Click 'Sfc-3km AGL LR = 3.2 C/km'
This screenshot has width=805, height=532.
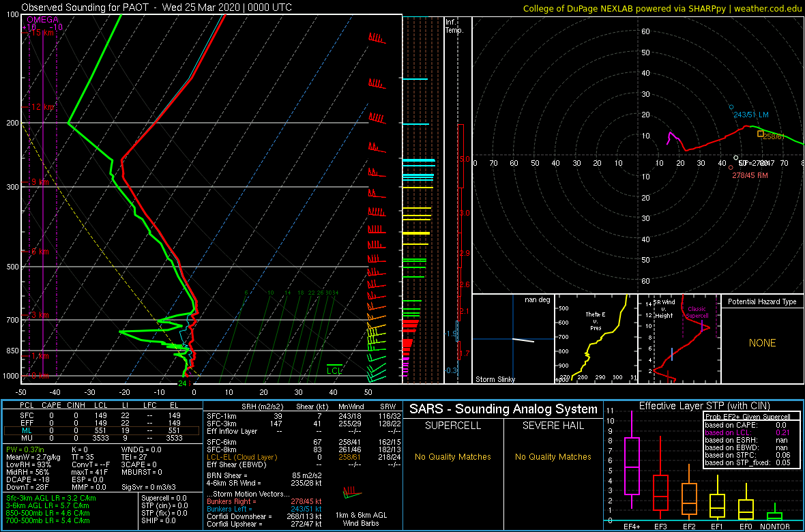coord(51,498)
